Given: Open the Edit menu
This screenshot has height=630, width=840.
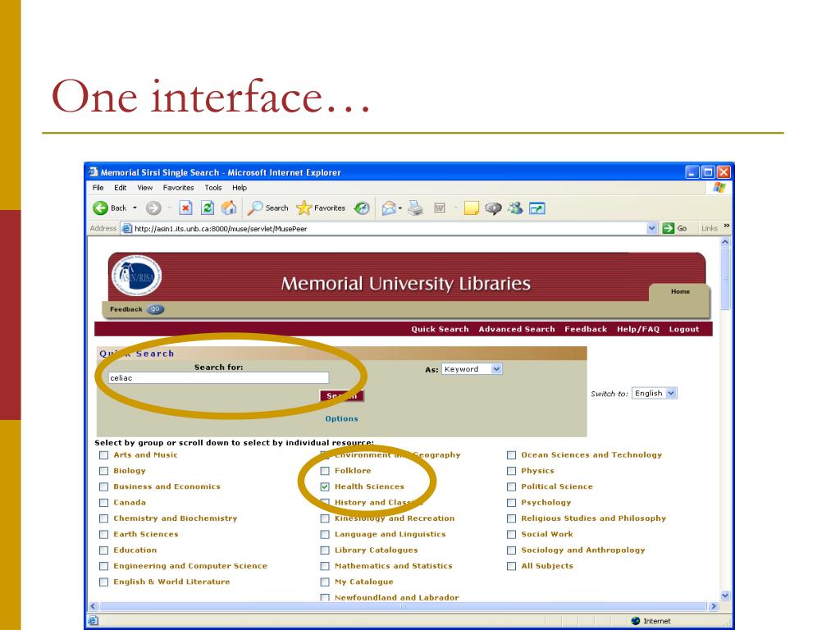Looking at the screenshot, I should click(x=120, y=188).
